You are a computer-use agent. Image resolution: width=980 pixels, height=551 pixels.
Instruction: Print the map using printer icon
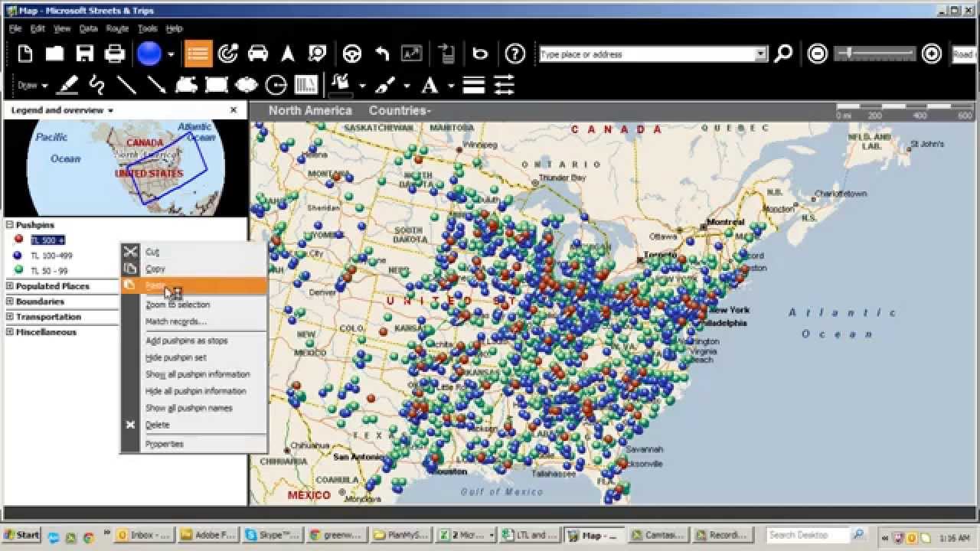(114, 54)
